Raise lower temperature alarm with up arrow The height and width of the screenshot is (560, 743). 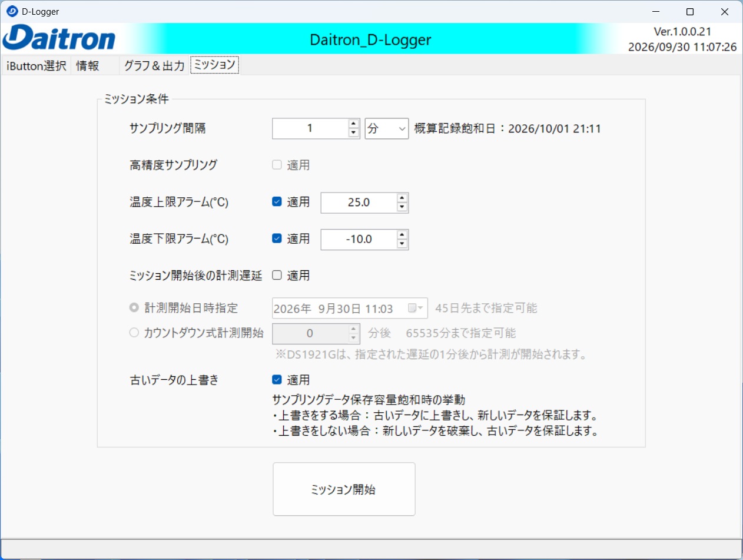(x=402, y=234)
